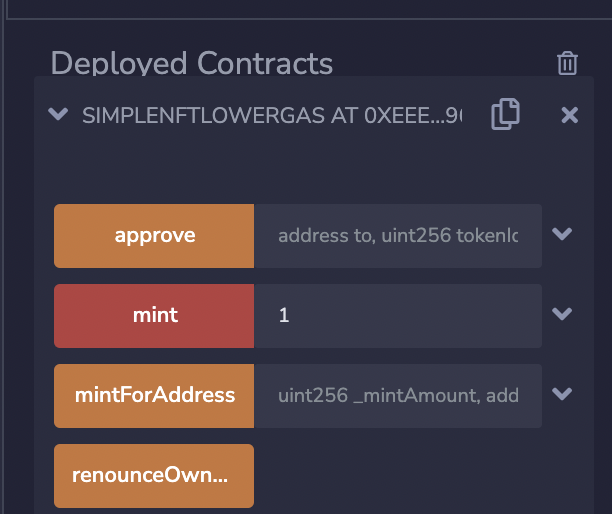Image resolution: width=612 pixels, height=514 pixels.
Task: Run the approve function
Action: click(154, 236)
